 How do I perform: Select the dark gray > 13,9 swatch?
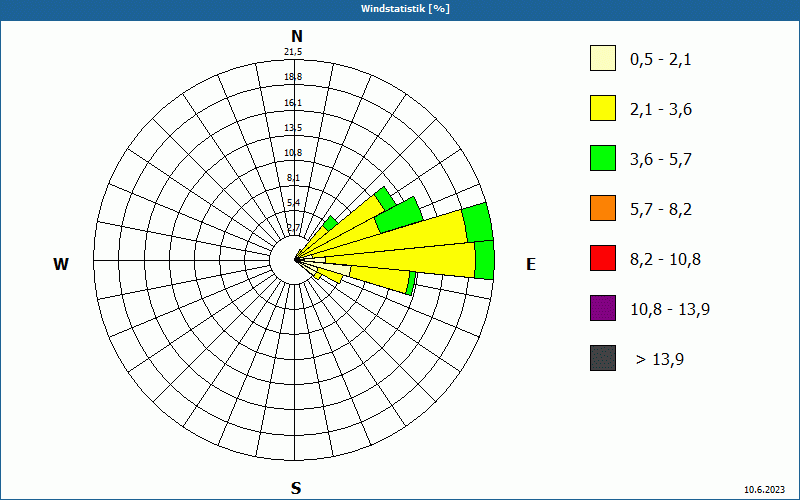tap(603, 358)
